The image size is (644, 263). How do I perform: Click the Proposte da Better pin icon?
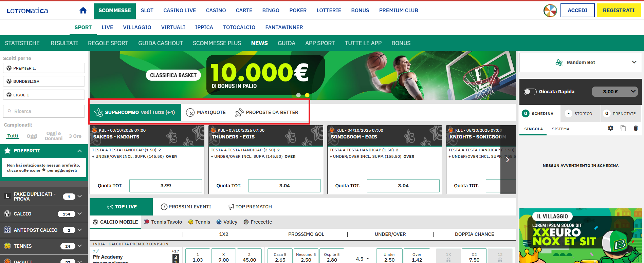[x=239, y=112]
